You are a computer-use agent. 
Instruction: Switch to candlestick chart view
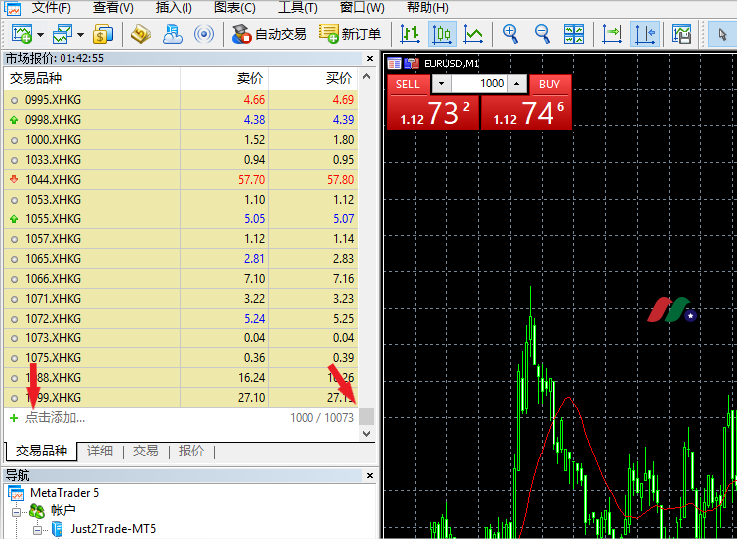click(442, 34)
